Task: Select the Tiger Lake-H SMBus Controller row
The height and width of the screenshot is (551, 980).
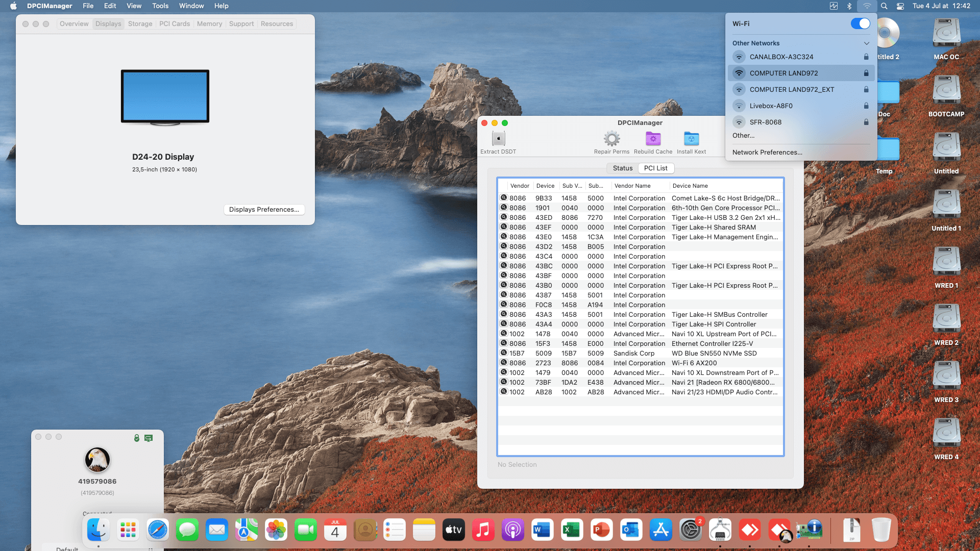Action: tap(640, 314)
